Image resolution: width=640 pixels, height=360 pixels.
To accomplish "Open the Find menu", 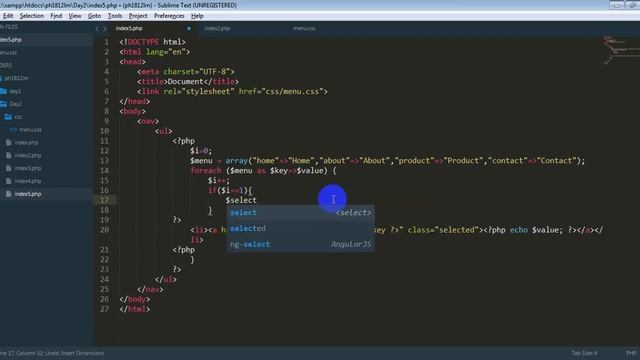I will point(56,16).
